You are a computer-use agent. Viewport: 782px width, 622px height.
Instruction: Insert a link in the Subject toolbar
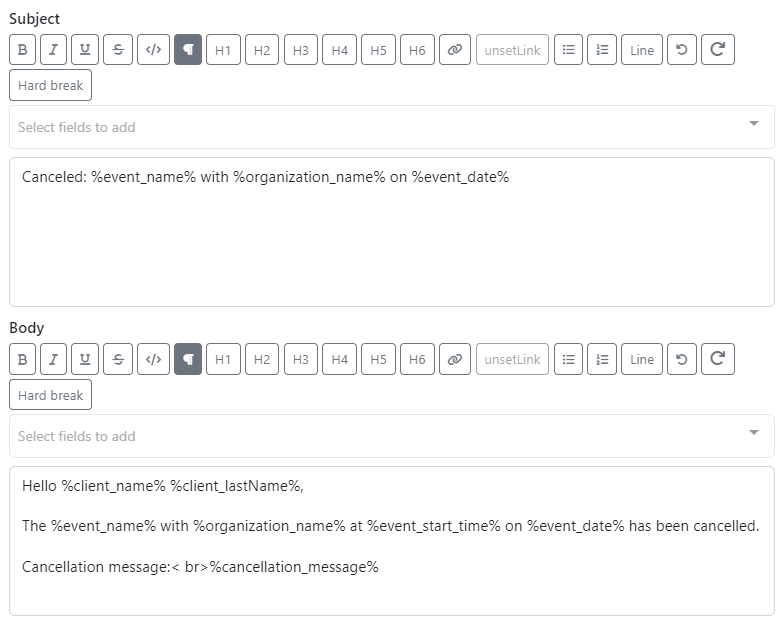coord(454,50)
